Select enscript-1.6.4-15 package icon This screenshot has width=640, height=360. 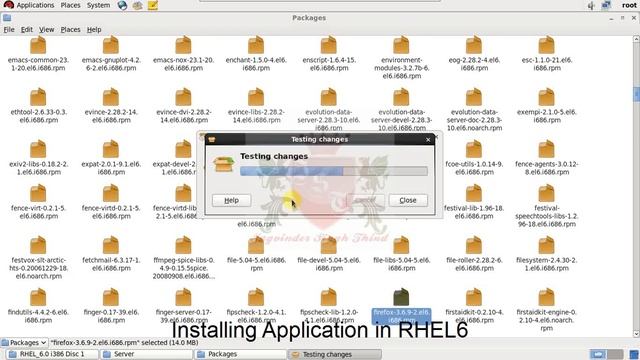point(329,45)
